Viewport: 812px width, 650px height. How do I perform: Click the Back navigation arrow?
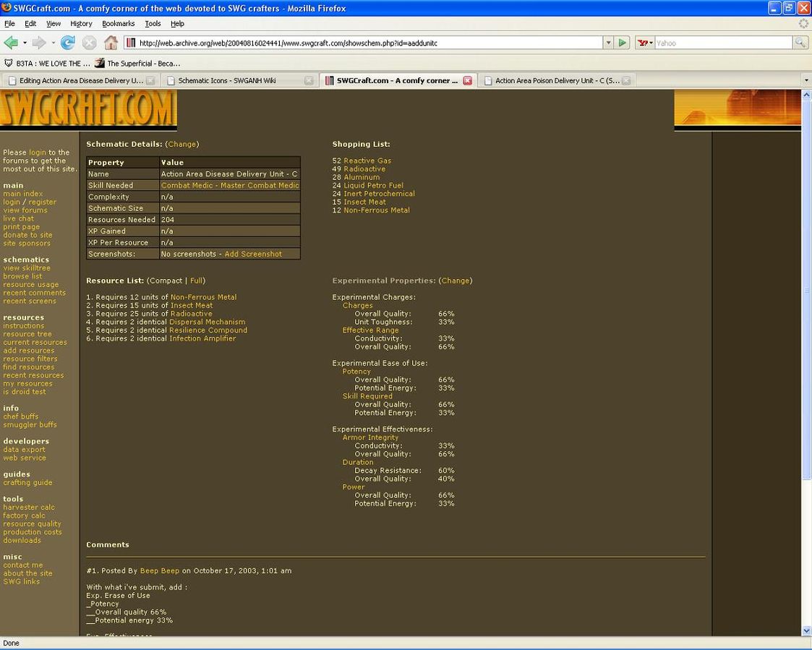tap(11, 43)
